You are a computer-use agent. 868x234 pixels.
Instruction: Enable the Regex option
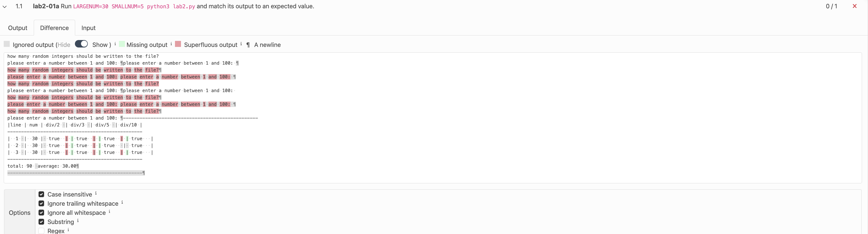click(41, 231)
